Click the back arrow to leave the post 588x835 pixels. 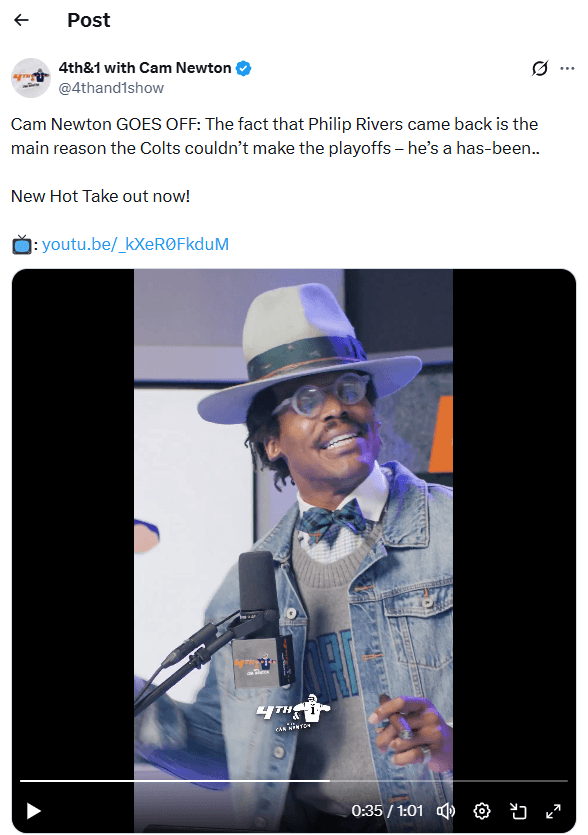tap(22, 20)
